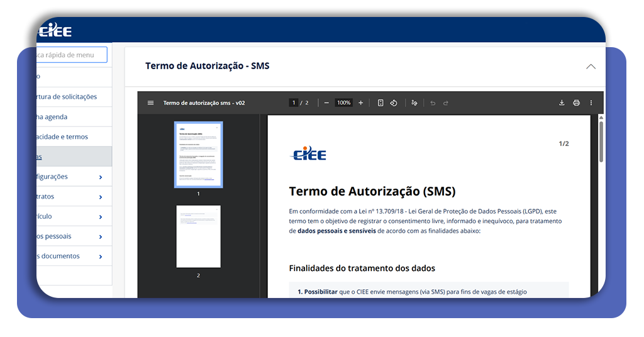
Task: Click the 'Termo de Autorização (SMS)' heading
Action: pos(372,191)
